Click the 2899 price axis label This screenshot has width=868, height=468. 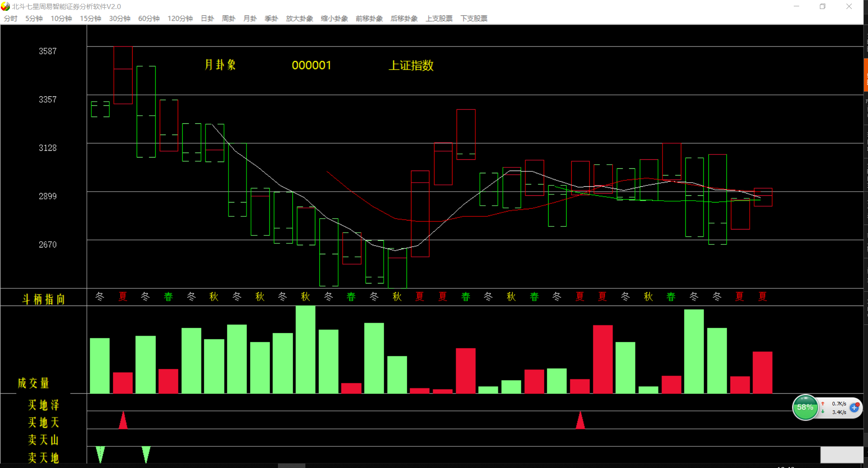pyautogui.click(x=48, y=196)
